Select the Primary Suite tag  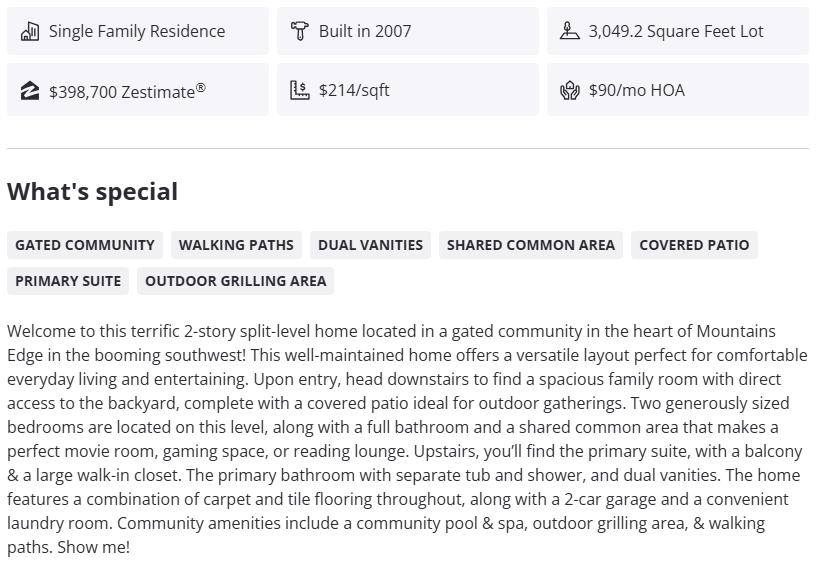point(68,281)
